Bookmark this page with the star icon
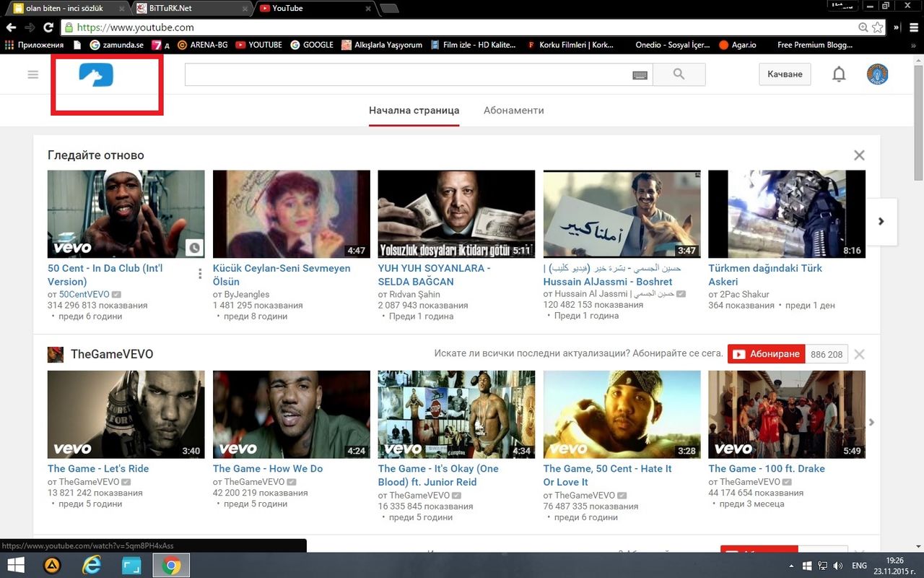This screenshot has width=924, height=578. (877, 27)
